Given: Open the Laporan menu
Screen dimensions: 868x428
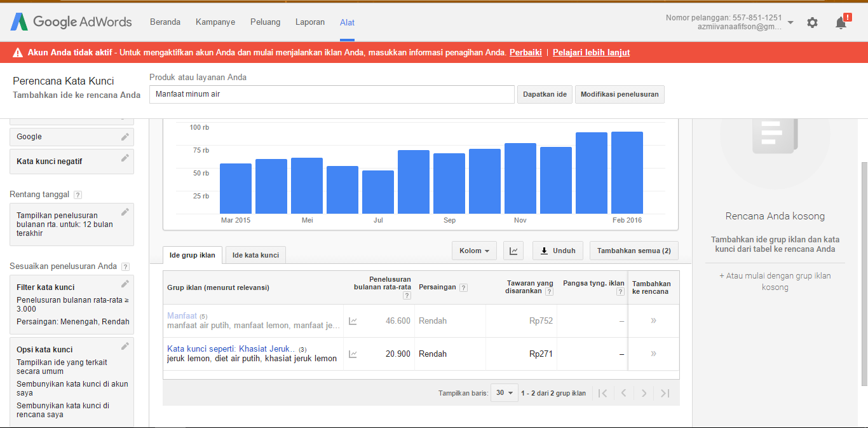Looking at the screenshot, I should [x=310, y=22].
